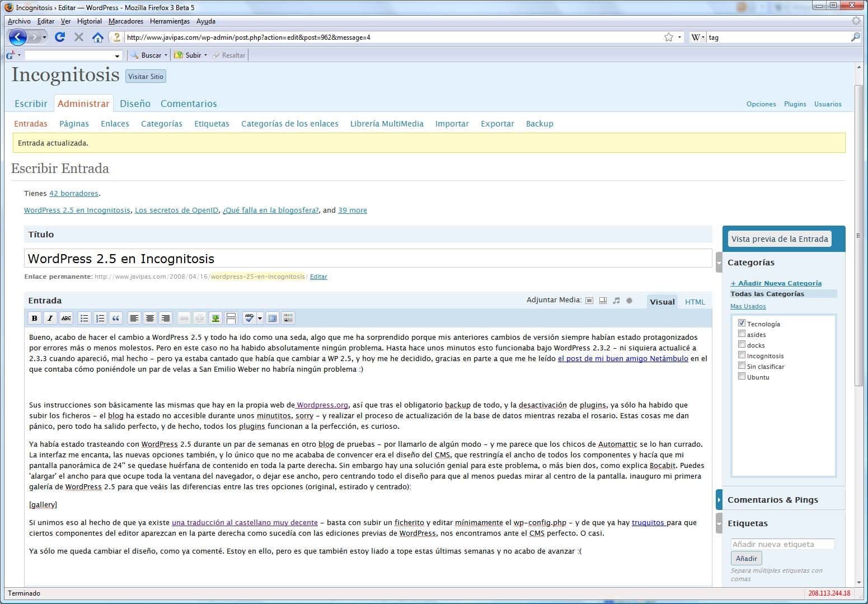868x604 pixels.
Task: Insert an unordered bullet list
Action: point(84,319)
